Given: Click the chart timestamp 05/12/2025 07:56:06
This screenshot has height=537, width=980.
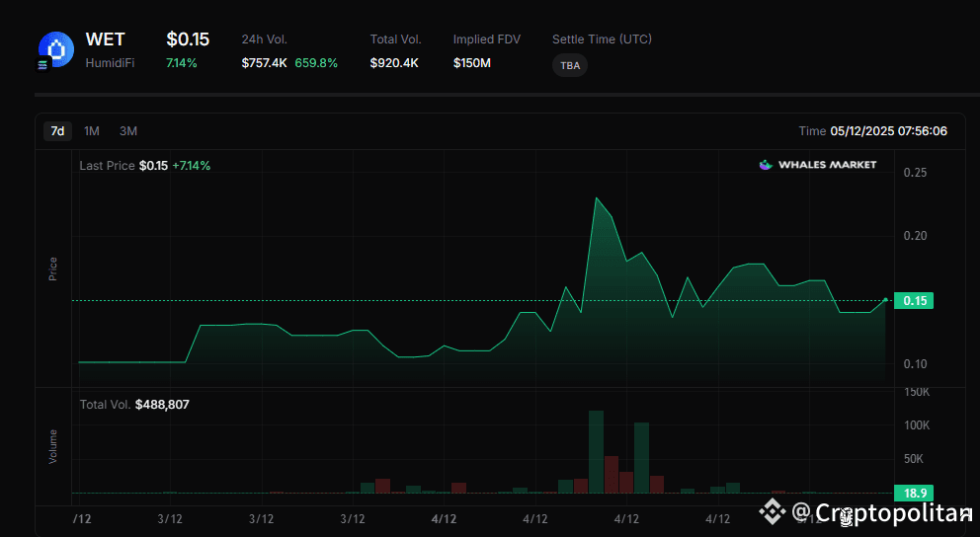Looking at the screenshot, I should [x=888, y=131].
